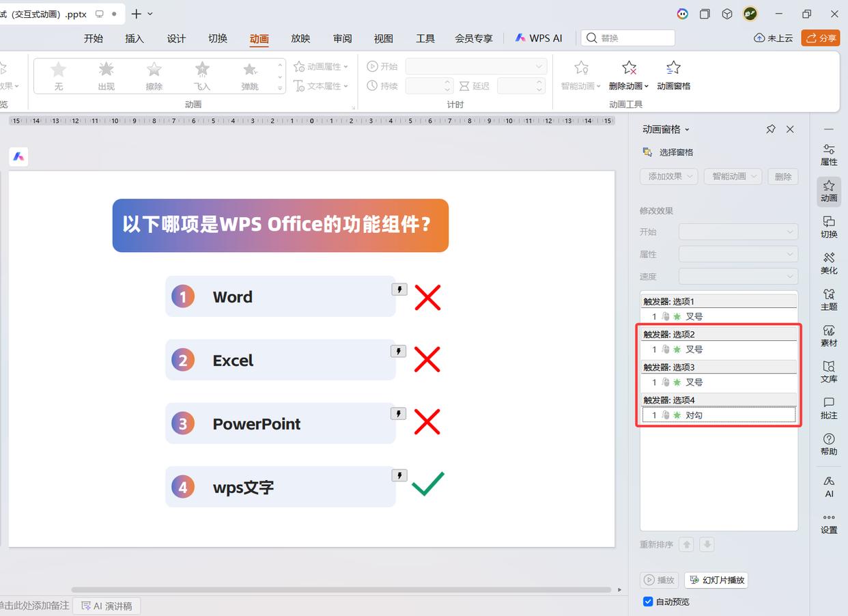
Task: Uncheck the auto preview checkbox
Action: (648, 602)
